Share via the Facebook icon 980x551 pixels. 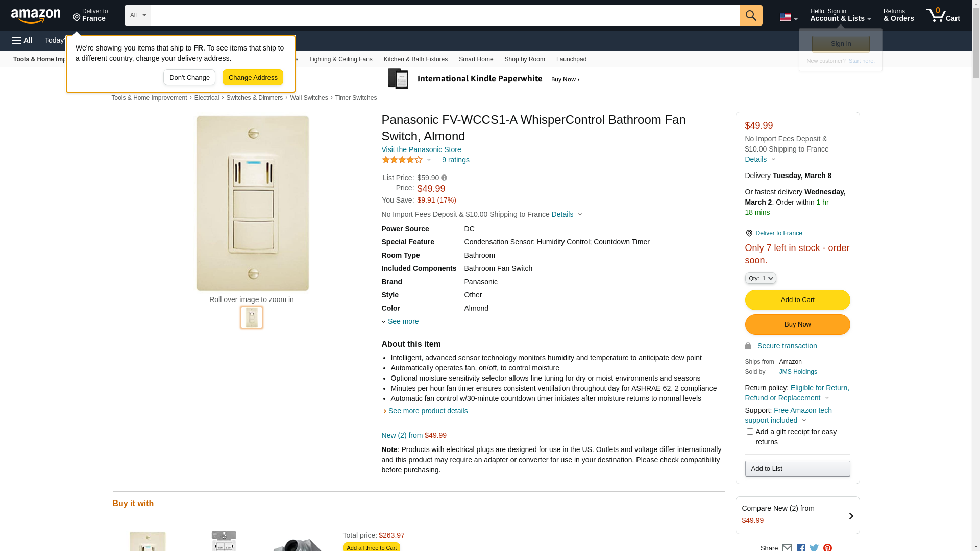coord(801,547)
